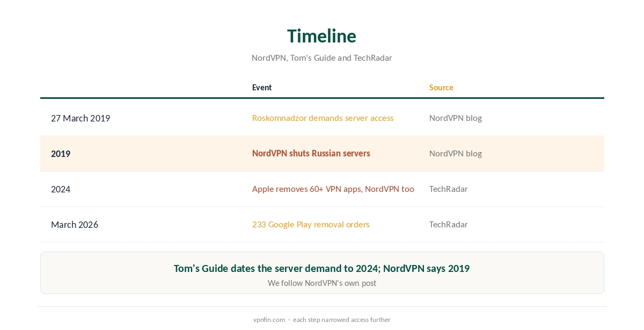Click the vpnfin.com footer text
The height and width of the screenshot is (330, 644).
click(269, 320)
